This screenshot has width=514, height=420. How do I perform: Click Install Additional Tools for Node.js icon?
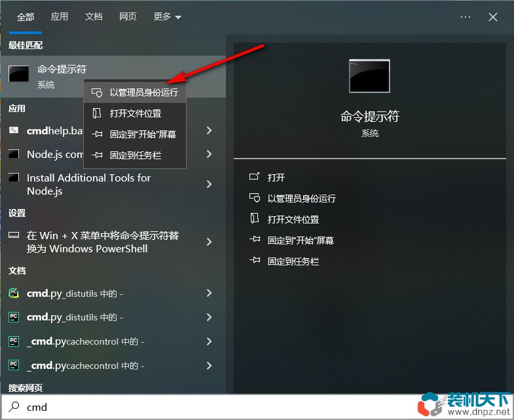(x=14, y=178)
